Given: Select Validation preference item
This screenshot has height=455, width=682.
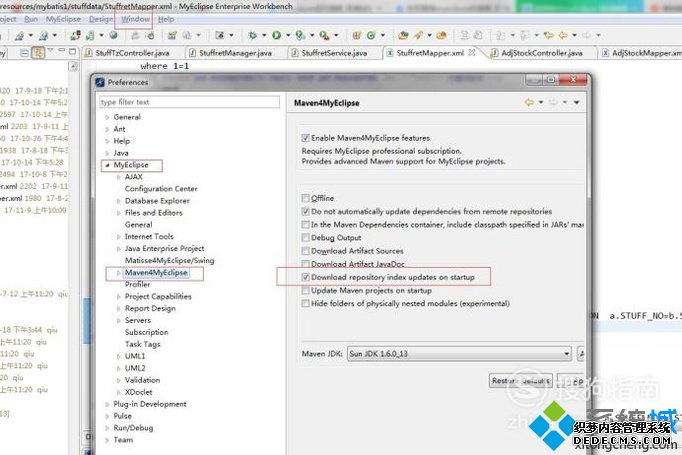Looking at the screenshot, I should click(x=142, y=380).
